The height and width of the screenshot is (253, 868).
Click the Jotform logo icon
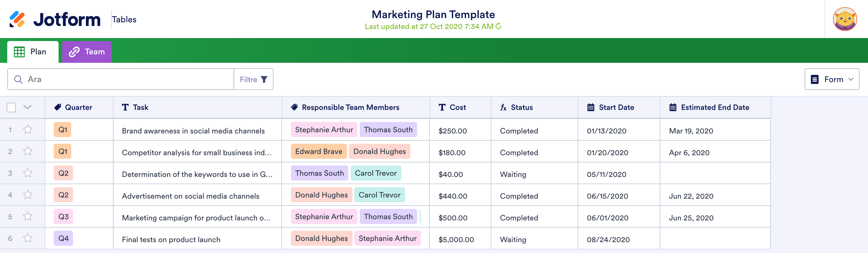[17, 19]
